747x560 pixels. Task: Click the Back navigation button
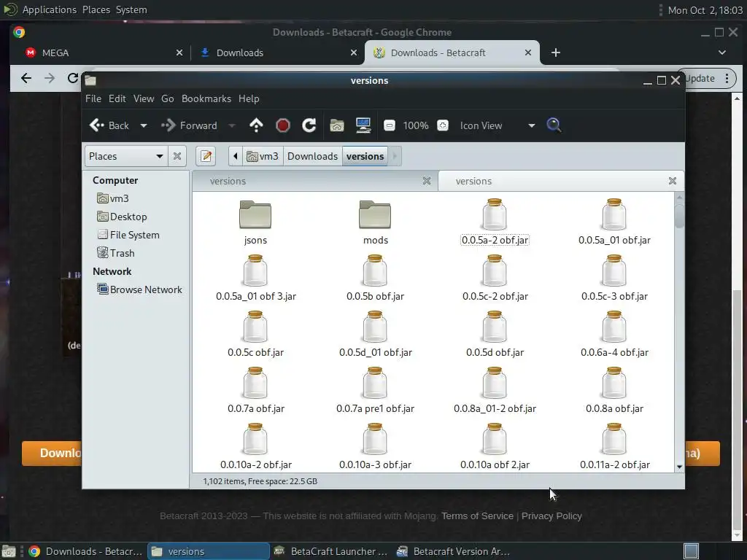coord(109,125)
